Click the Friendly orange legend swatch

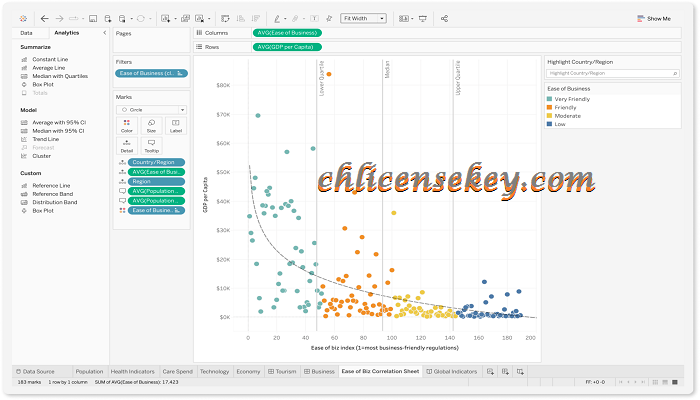(550, 108)
